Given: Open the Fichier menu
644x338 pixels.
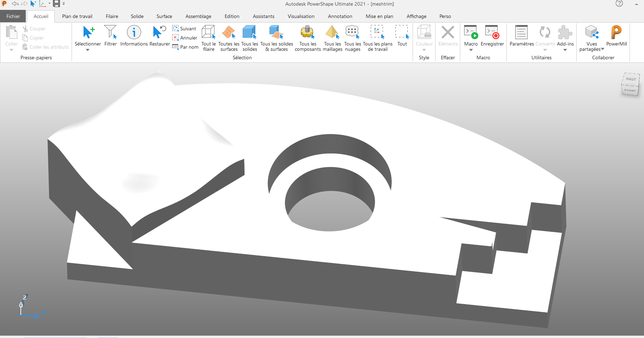Looking at the screenshot, I should (x=13, y=16).
